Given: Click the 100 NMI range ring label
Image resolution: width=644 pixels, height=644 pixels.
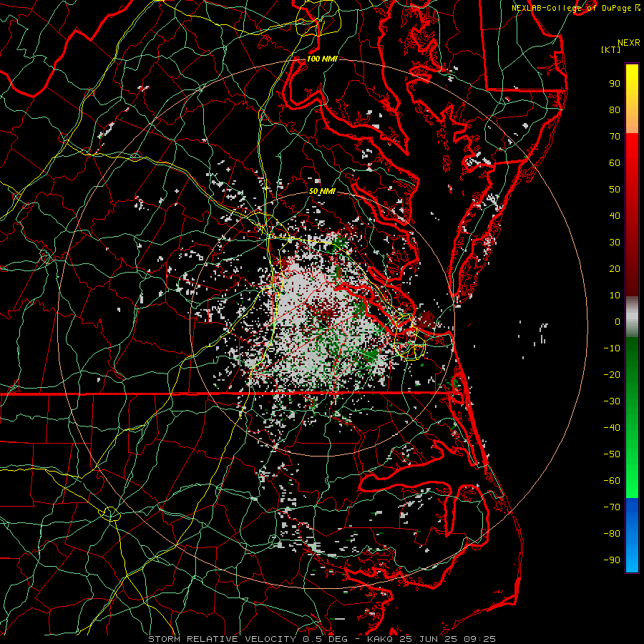Looking at the screenshot, I should point(322,59).
